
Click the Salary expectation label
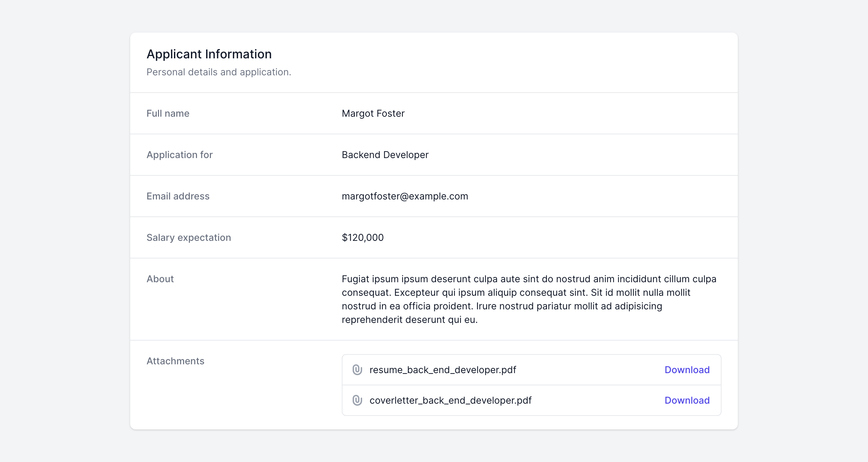point(189,237)
